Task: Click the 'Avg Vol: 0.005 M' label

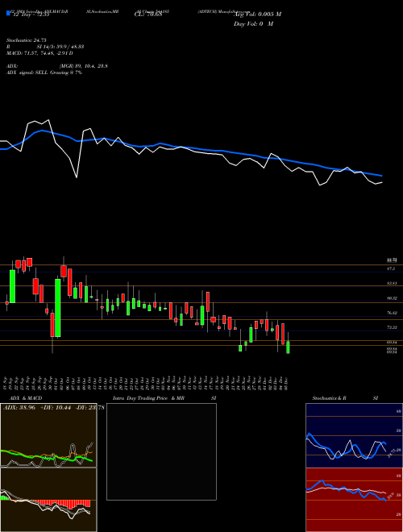Action: click(x=258, y=15)
